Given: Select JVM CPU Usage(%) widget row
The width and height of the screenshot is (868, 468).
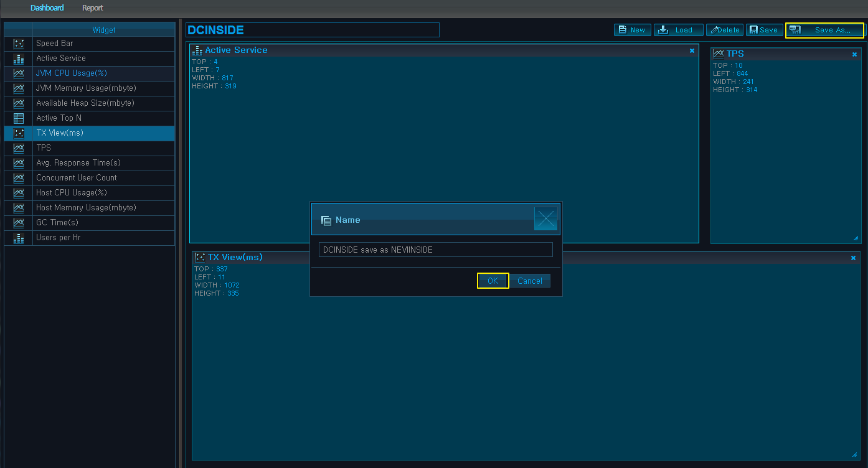Looking at the screenshot, I should 90,73.
